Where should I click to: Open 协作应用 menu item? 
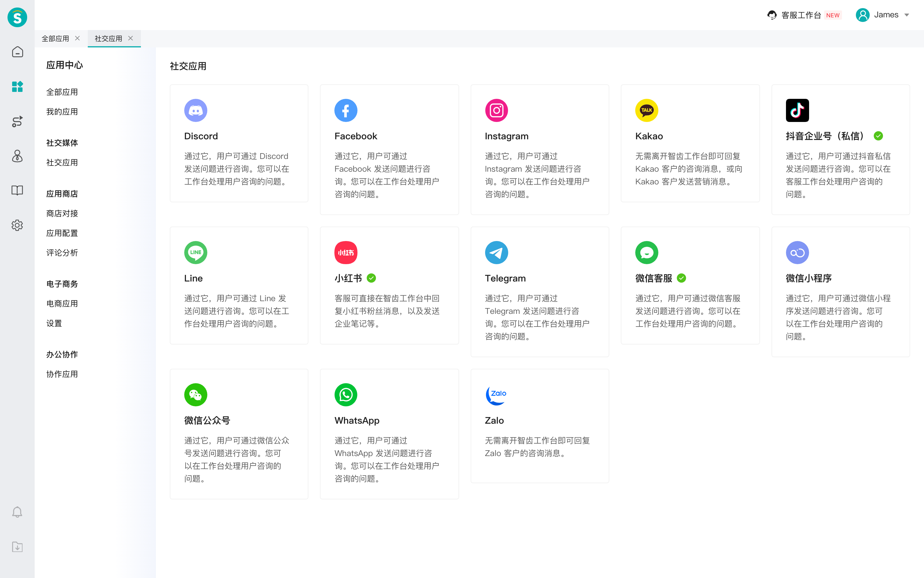coord(62,374)
